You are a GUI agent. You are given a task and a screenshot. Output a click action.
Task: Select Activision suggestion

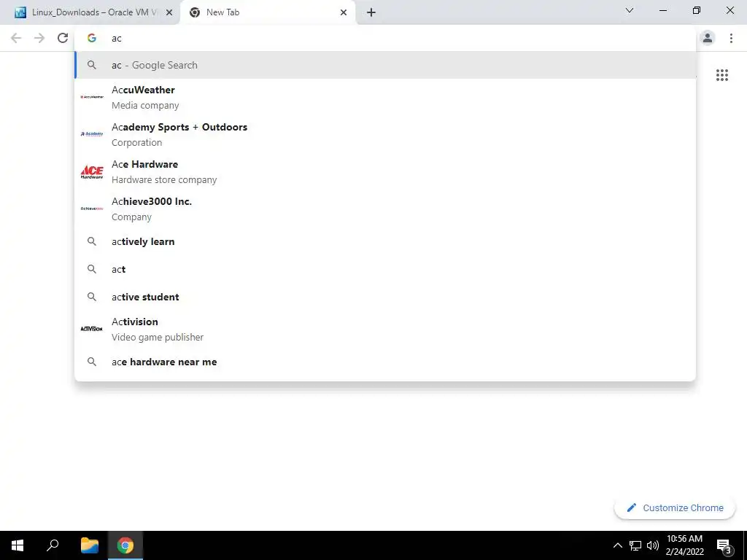(385, 329)
